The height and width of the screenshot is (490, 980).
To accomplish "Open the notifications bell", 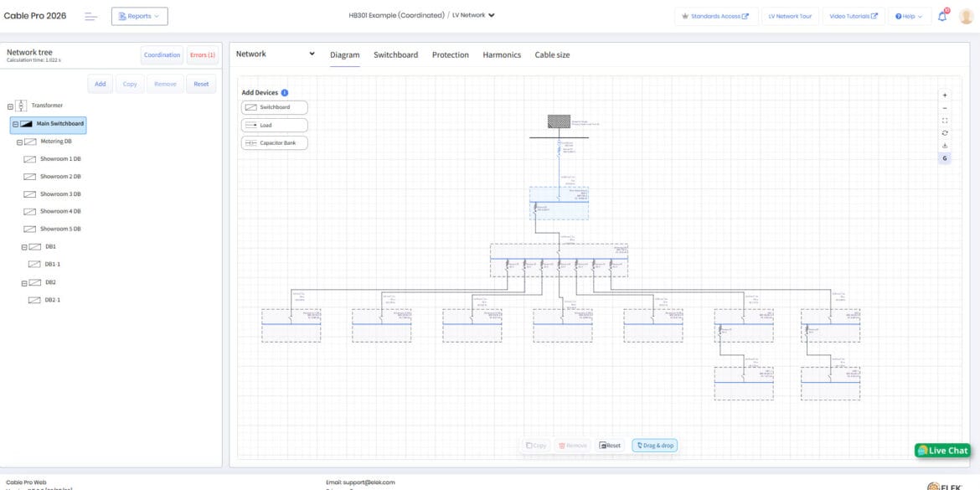I will [x=942, y=16].
